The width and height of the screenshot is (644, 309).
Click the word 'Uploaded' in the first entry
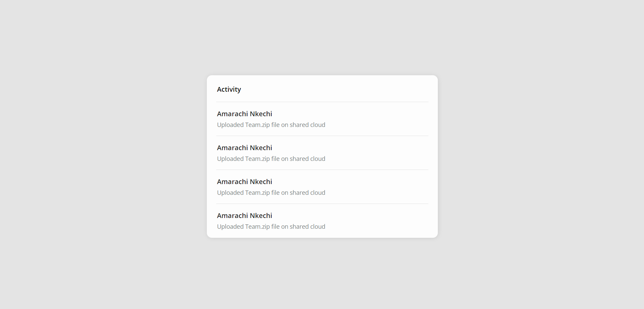coord(230,125)
